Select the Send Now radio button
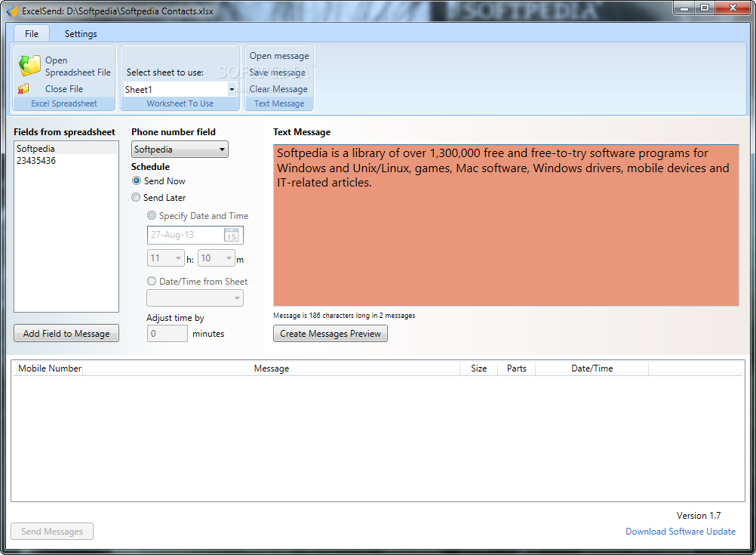Screen dimensions: 756x555 [x=137, y=181]
